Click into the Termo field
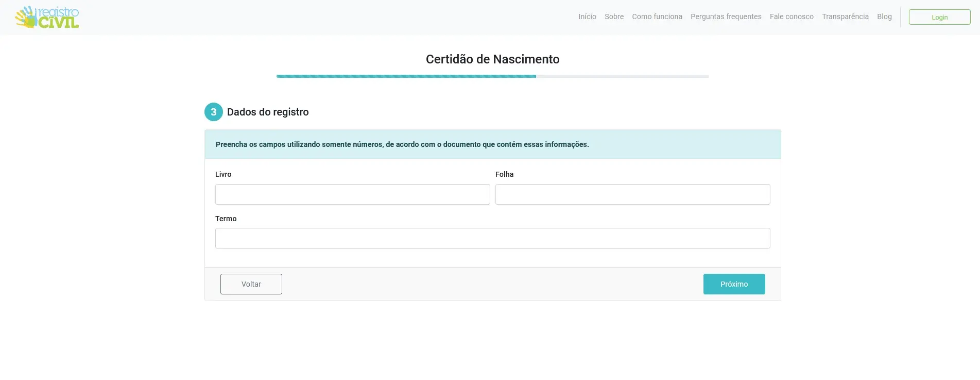The height and width of the screenshot is (380, 980). (492, 238)
